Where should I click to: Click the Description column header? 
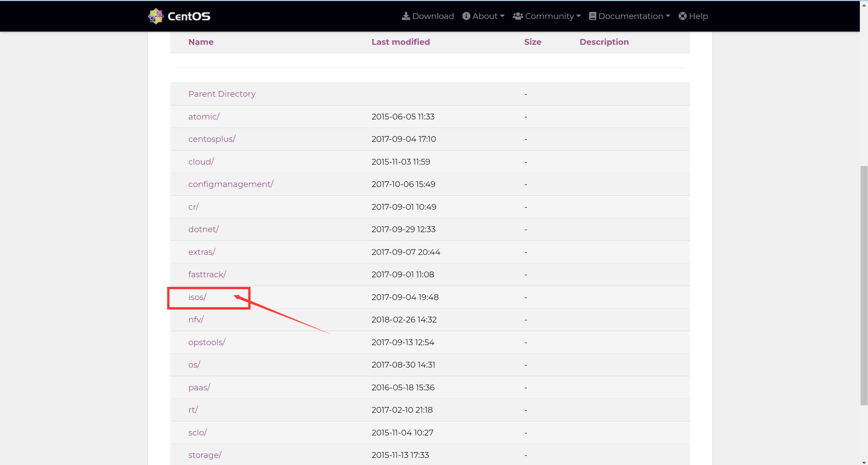tap(604, 42)
